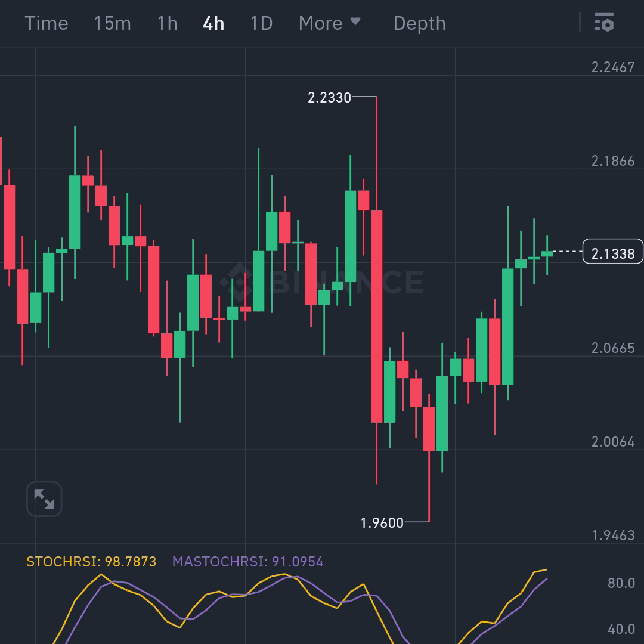Open the Depth chart
644x644 pixels.
(x=419, y=23)
